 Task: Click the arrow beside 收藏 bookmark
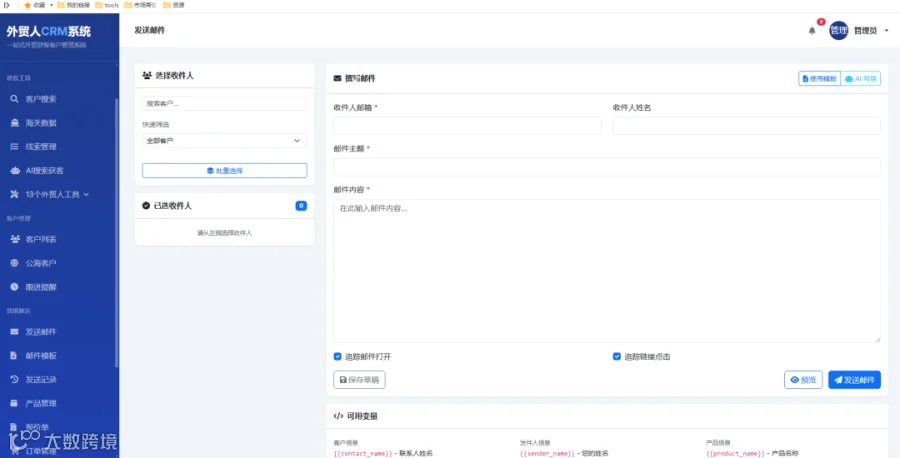coord(51,5)
